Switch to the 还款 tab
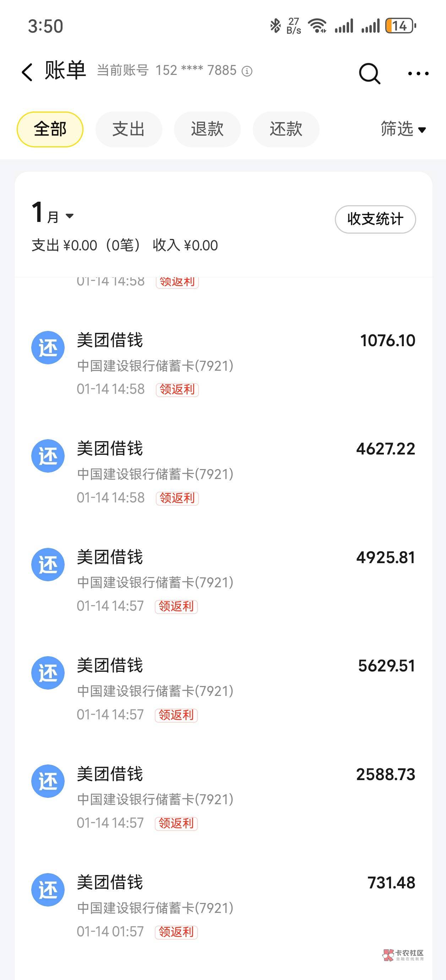The image size is (446, 980). click(286, 129)
